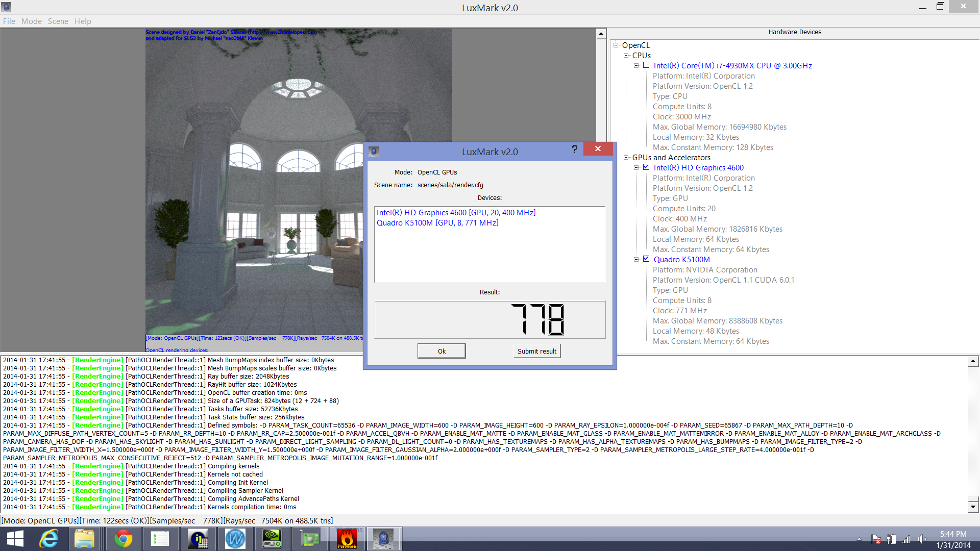This screenshot has height=551, width=980.
Task: Open the info-grid app icon in taskbar
Action: pos(198,539)
